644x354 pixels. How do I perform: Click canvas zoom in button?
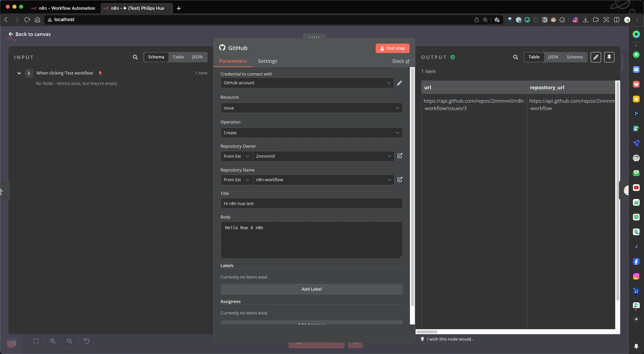coord(53,341)
